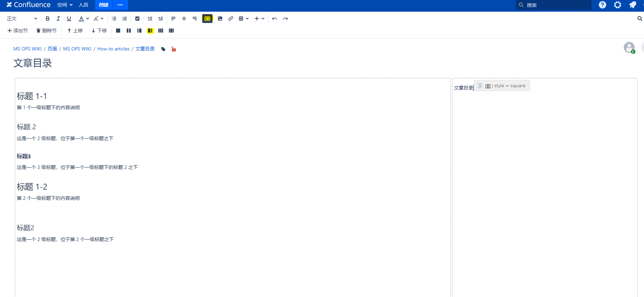The height and width of the screenshot is (297, 644).
Task: Choose right sidebar two-column layout
Action: click(x=150, y=31)
